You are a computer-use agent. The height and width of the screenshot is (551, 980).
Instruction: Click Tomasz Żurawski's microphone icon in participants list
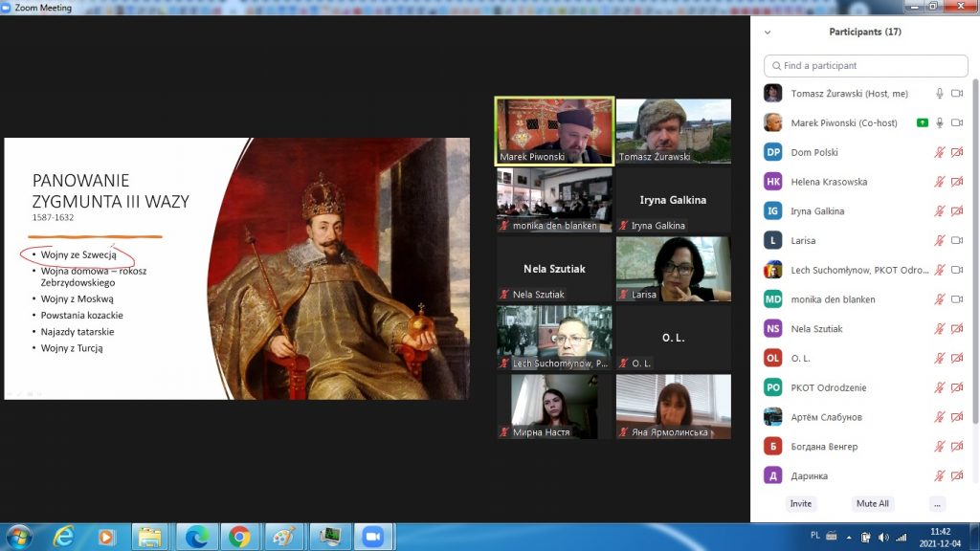940,94
